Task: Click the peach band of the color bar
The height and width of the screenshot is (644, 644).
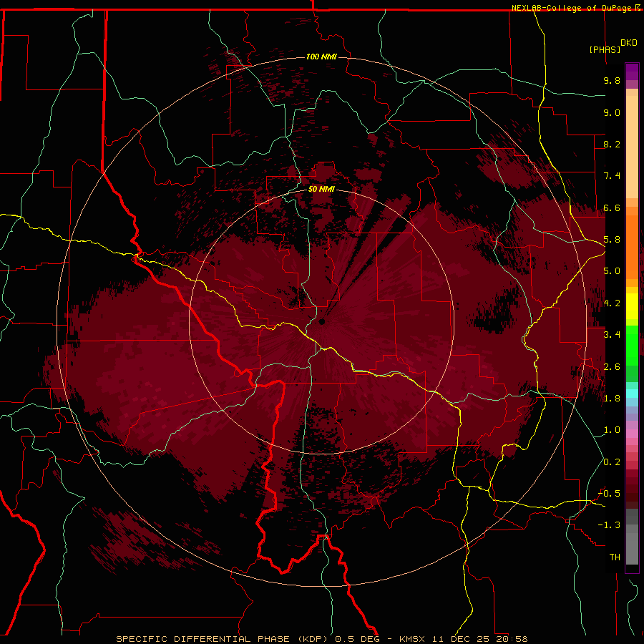Action: pyautogui.click(x=632, y=147)
